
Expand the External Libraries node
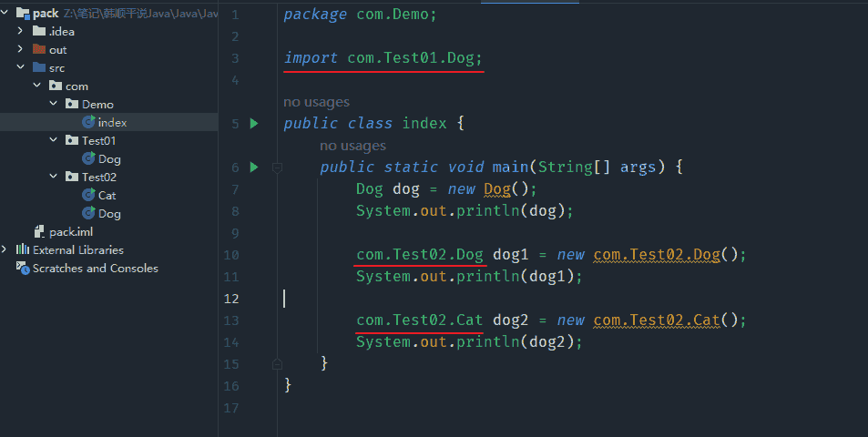click(x=5, y=250)
